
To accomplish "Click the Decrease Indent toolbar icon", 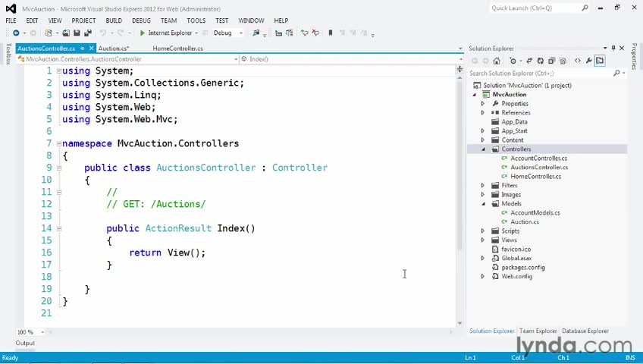I will click(278, 33).
